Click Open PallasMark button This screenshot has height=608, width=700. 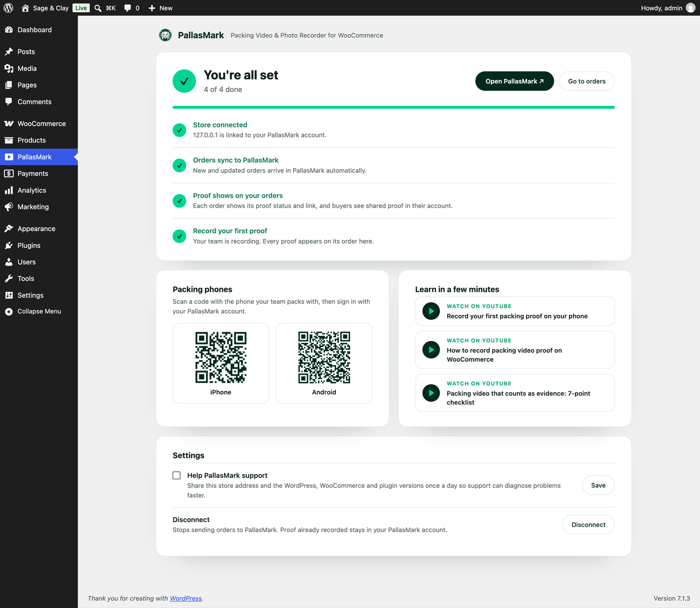click(514, 81)
